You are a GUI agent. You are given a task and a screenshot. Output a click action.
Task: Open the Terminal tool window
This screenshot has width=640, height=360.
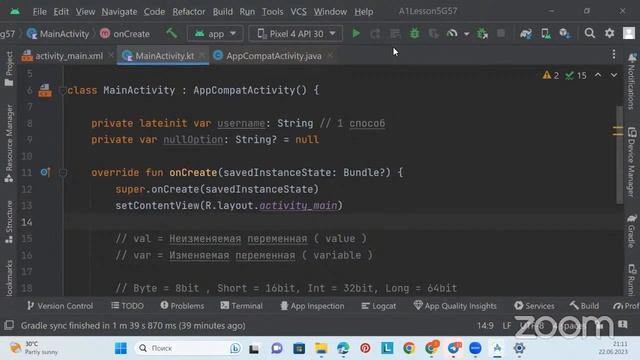241,306
